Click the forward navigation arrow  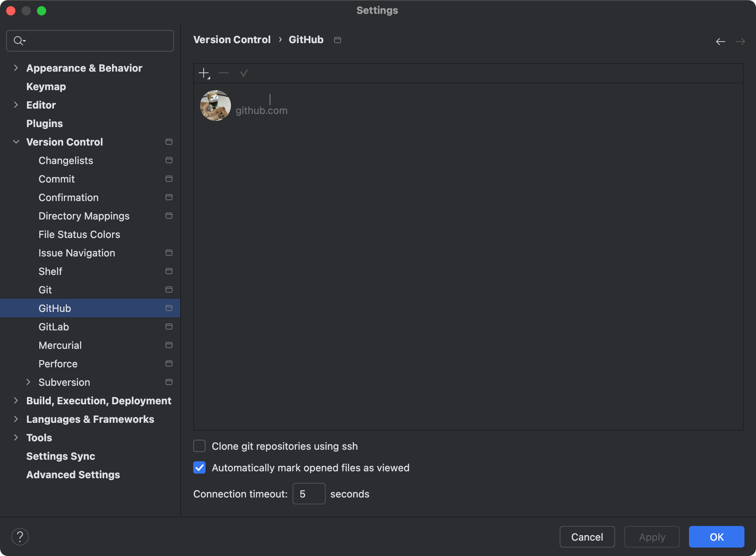740,41
